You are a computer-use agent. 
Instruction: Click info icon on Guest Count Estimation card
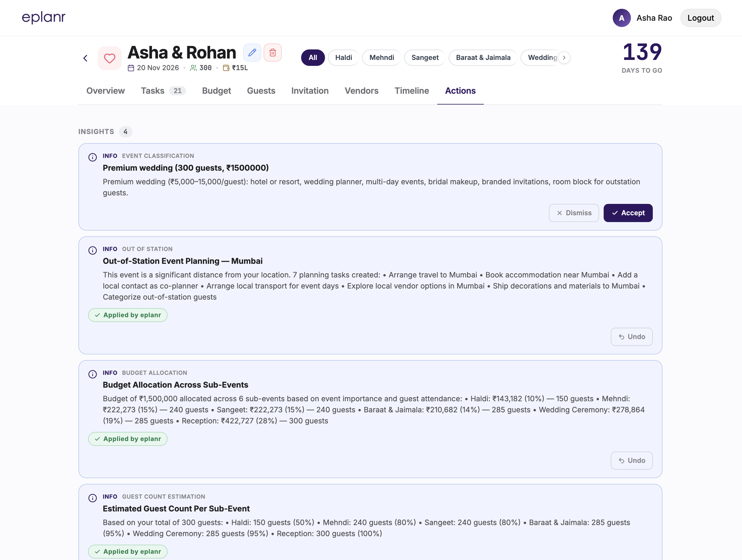pos(93,498)
